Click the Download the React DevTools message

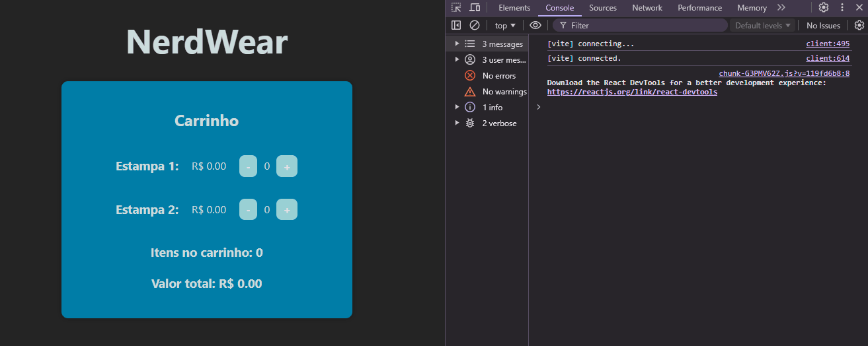click(x=686, y=83)
